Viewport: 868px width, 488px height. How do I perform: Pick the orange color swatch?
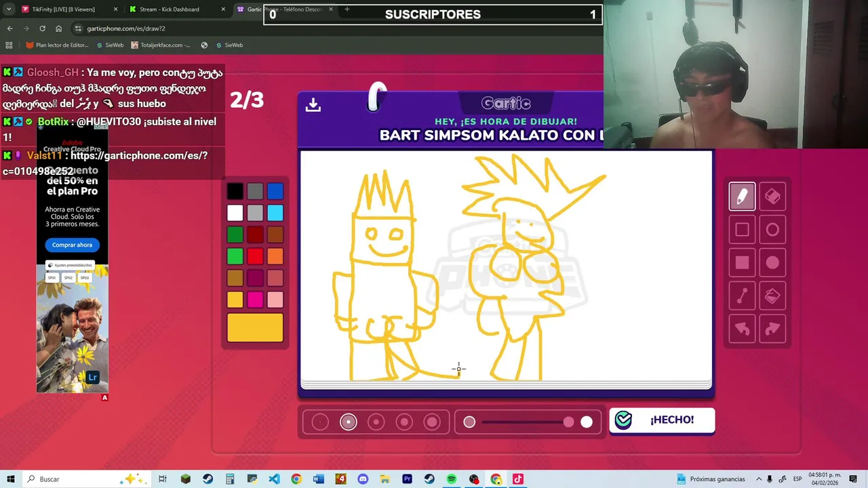[275, 257]
